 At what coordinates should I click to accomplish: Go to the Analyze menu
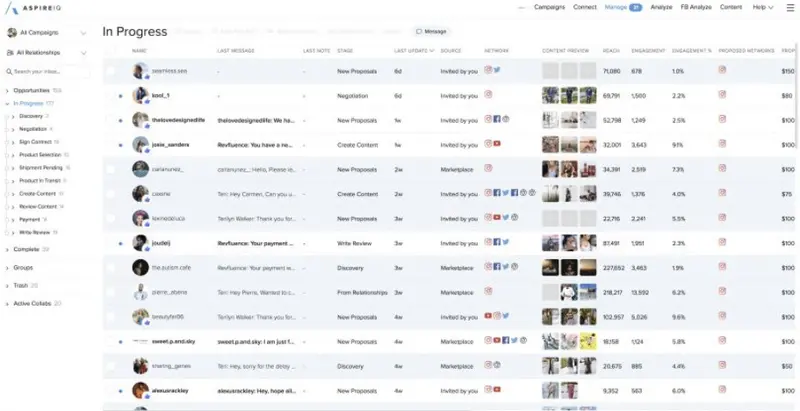[661, 7]
